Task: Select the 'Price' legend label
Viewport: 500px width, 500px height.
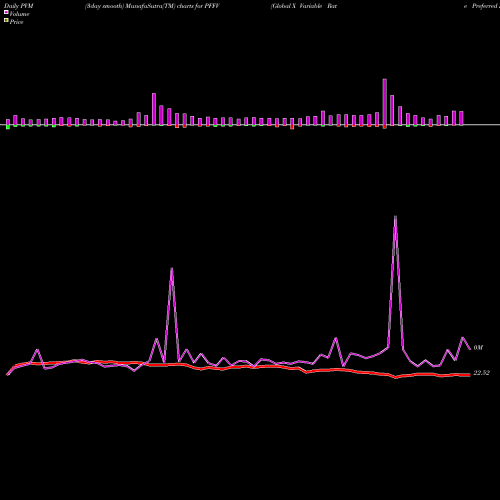Action: (x=16, y=22)
